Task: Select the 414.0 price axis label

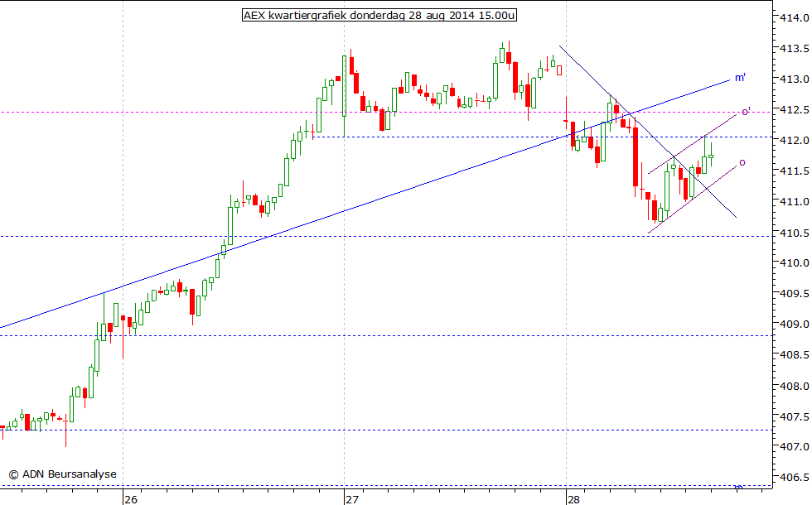Action: click(x=795, y=17)
